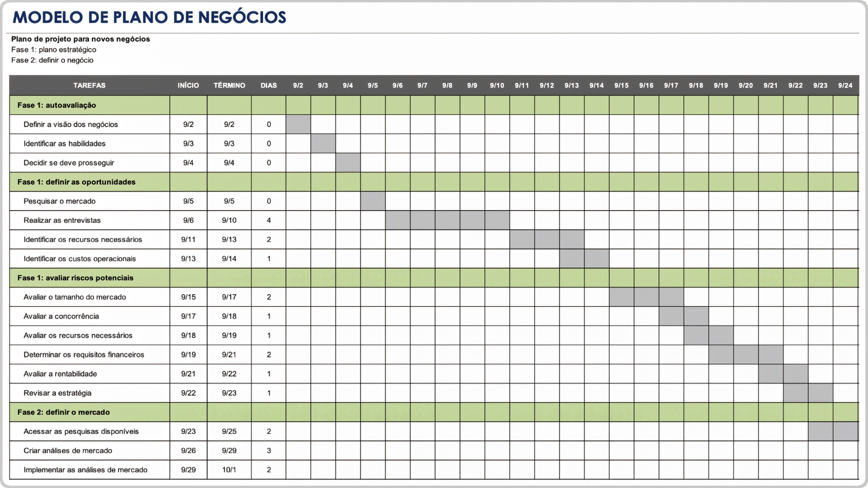
Task: Select the Fase 1: autoavaliação section row
Action: tap(434, 105)
